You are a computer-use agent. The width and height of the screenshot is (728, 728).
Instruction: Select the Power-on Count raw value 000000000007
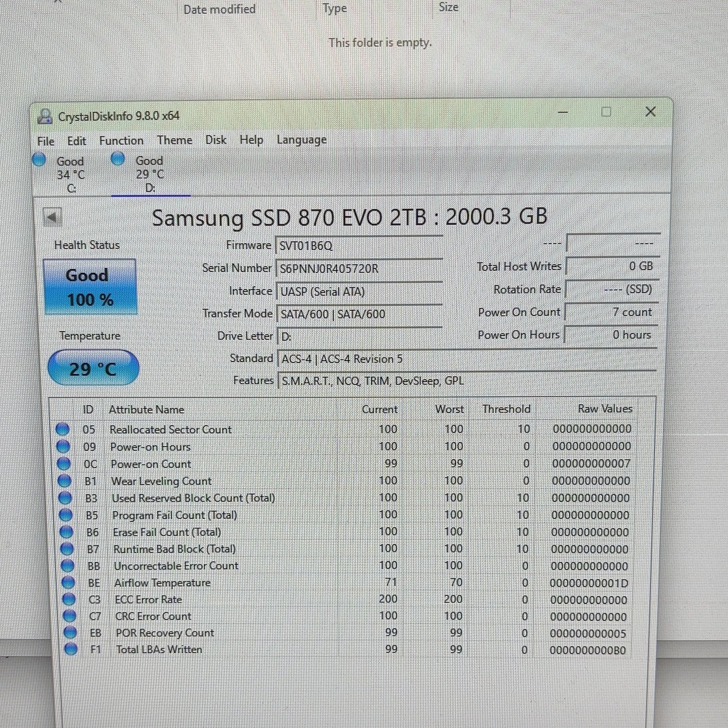[591, 463]
